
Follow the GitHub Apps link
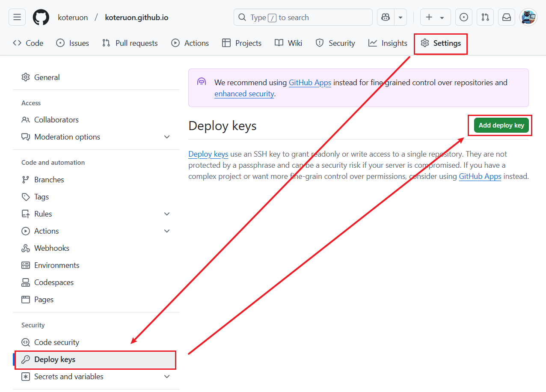point(310,82)
